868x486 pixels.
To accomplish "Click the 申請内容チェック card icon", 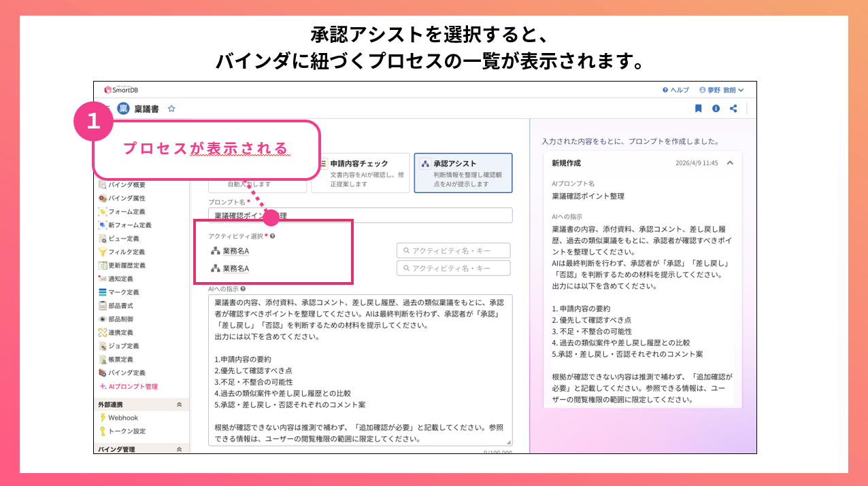I will point(323,164).
